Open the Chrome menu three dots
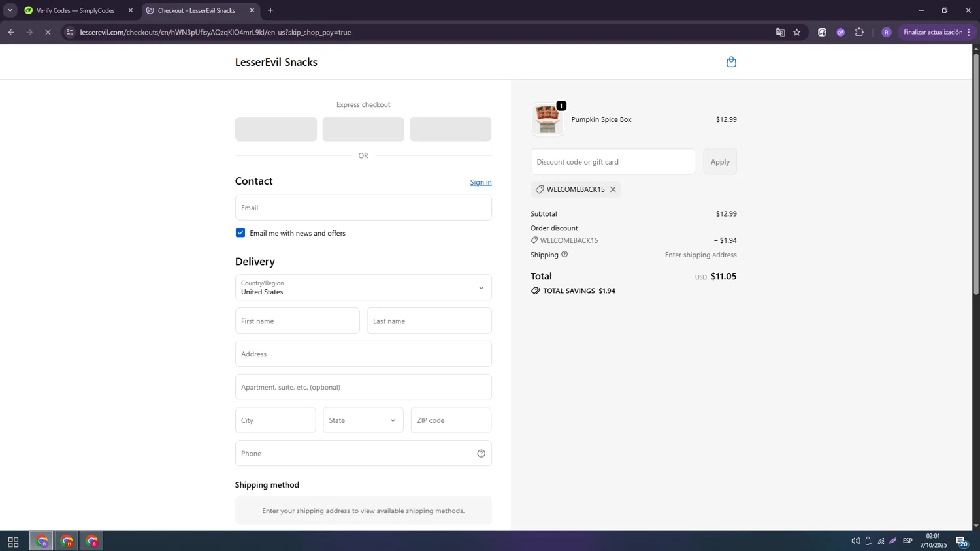980x551 pixels. (x=968, y=32)
